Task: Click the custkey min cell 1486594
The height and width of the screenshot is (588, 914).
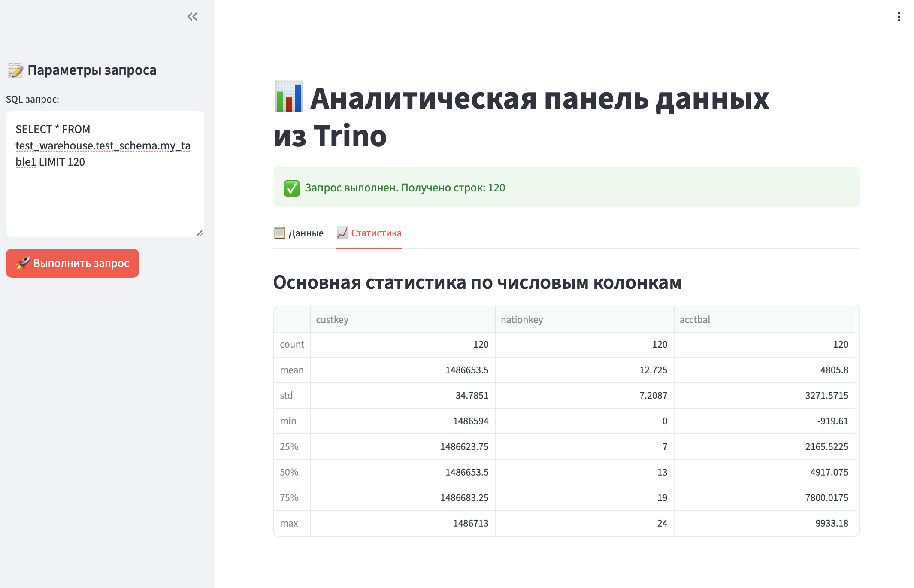Action: tap(470, 421)
